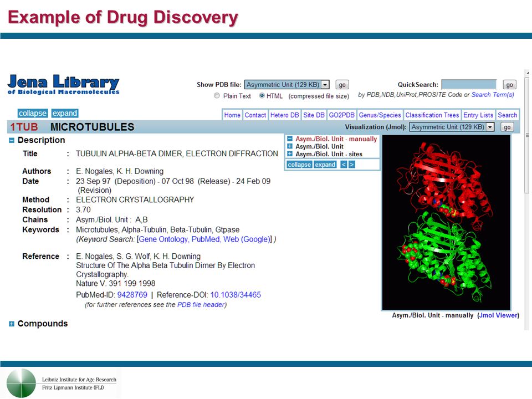Click the MICROTUBULES heading text
The width and height of the screenshot is (532, 399).
[x=93, y=127]
